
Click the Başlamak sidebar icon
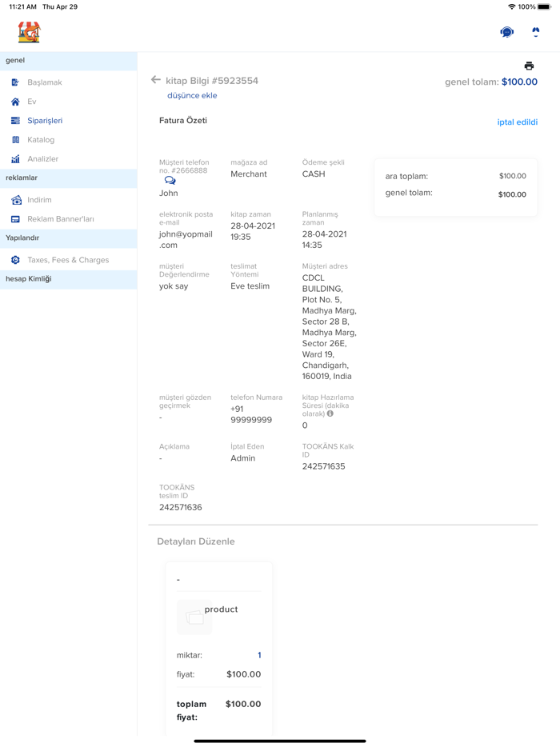coord(15,82)
